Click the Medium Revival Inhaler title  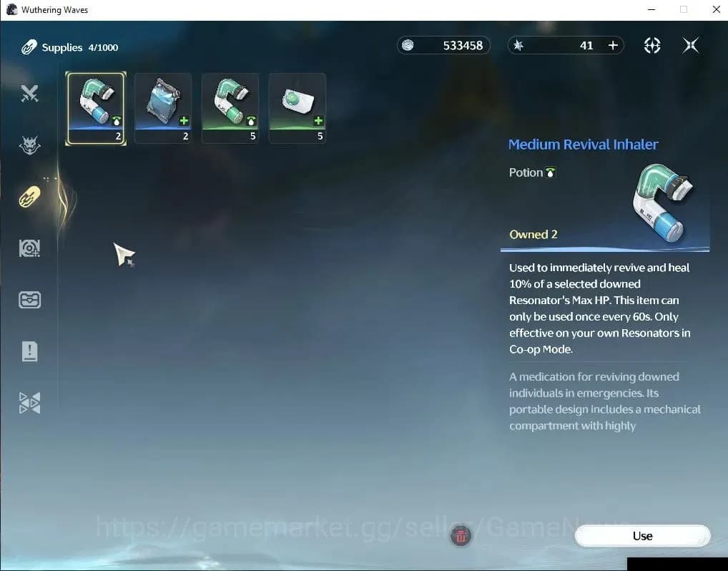(x=583, y=145)
